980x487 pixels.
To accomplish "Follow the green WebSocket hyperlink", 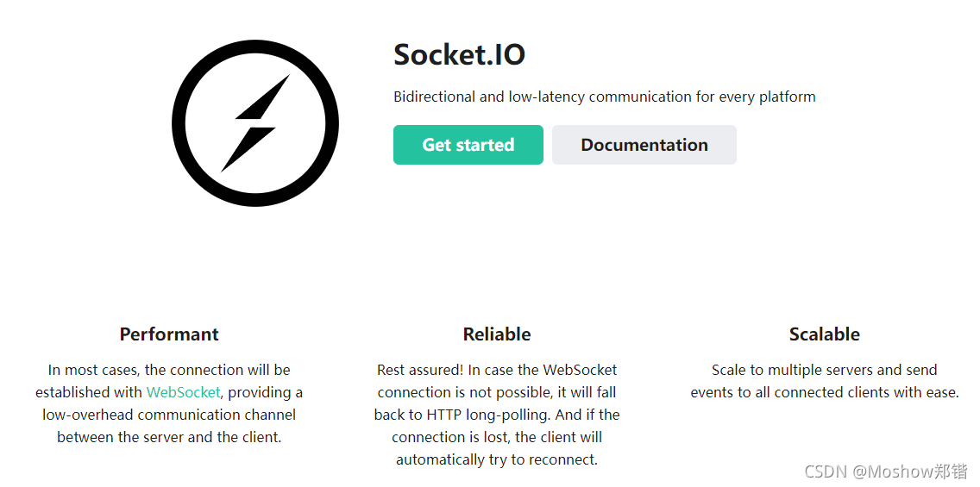I will point(183,392).
